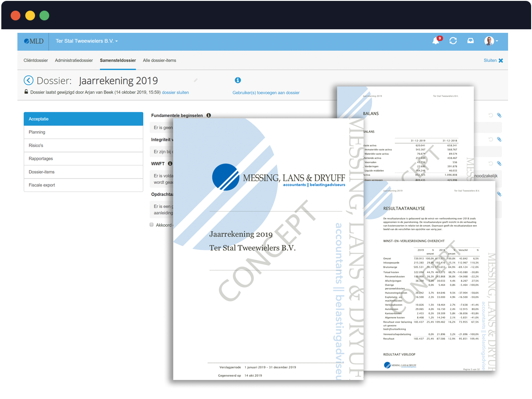Open the notifications bell with badge 9
The height and width of the screenshot is (399, 532).
pyautogui.click(x=436, y=40)
